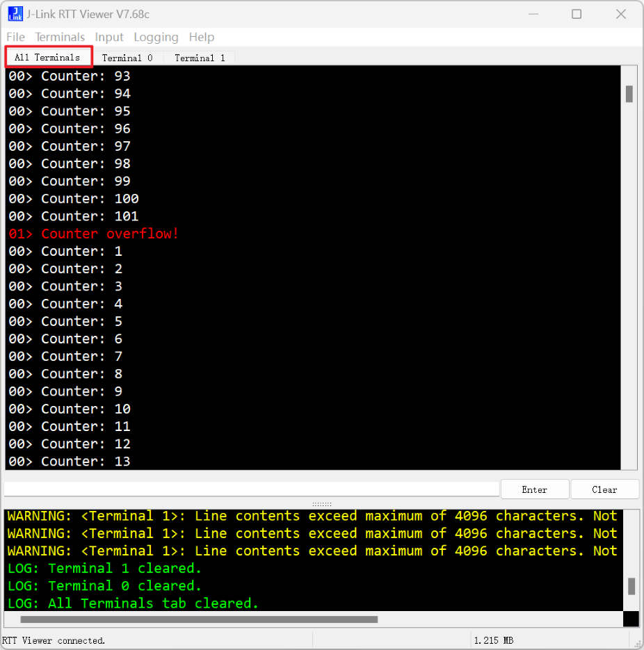This screenshot has height=650, width=644.
Task: Open the Help menu
Action: (202, 38)
